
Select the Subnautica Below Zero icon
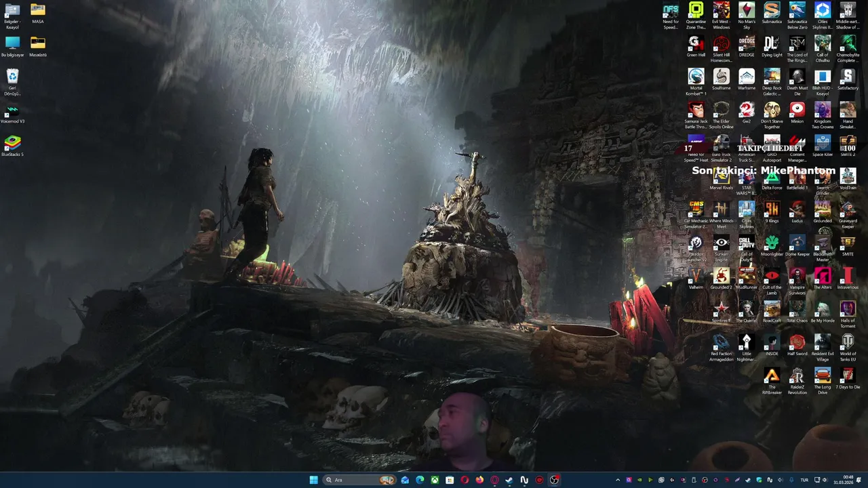click(797, 15)
